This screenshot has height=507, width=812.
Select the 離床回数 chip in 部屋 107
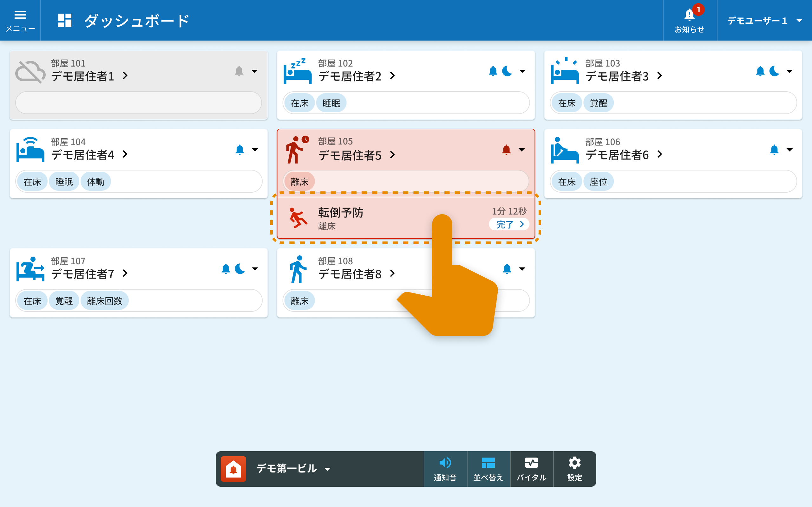[x=104, y=301]
